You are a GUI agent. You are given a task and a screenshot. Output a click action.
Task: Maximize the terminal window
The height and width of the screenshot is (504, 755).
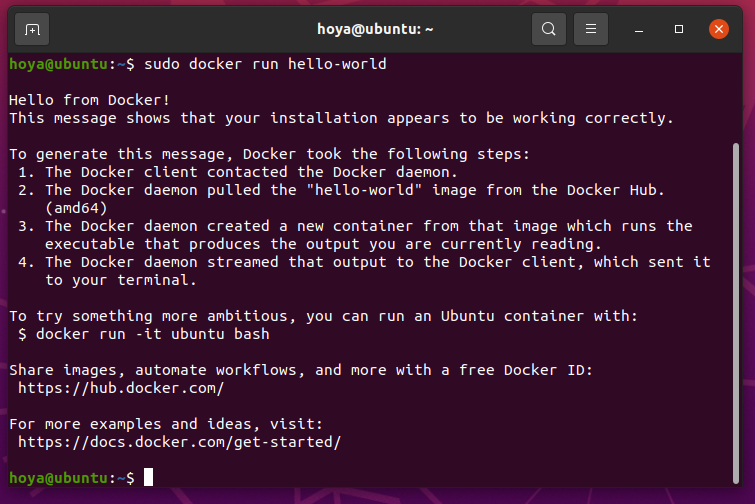pos(679,29)
